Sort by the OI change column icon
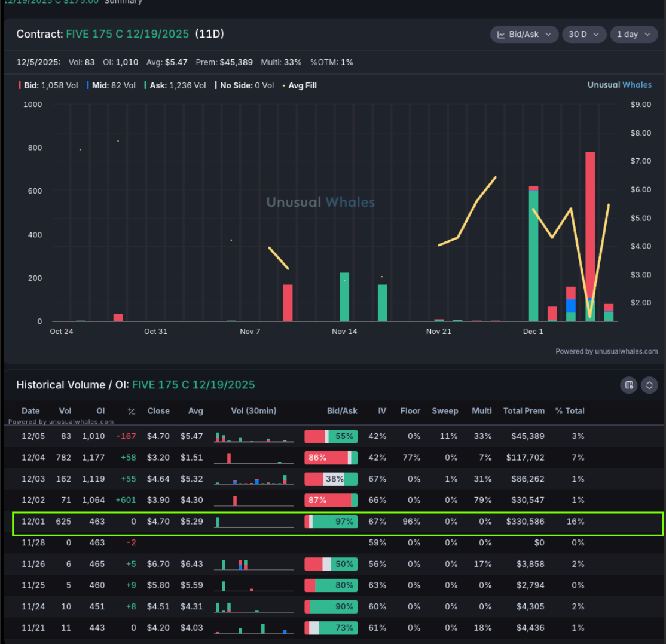This screenshot has height=644, width=666. (x=132, y=412)
